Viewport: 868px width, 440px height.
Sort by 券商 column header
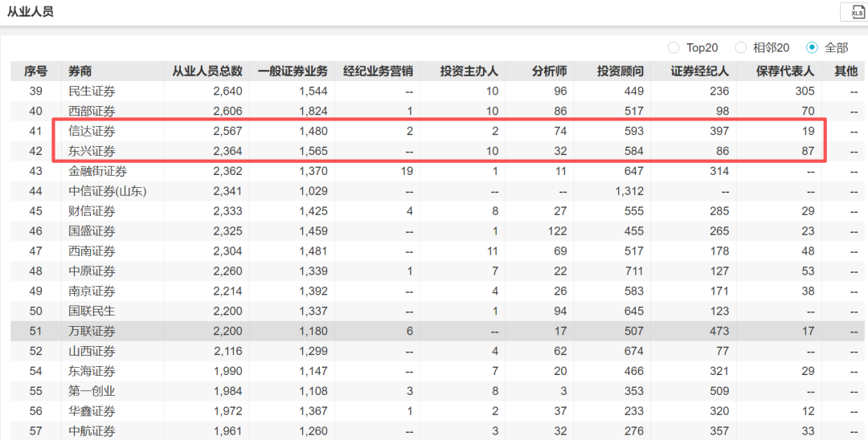(x=80, y=71)
